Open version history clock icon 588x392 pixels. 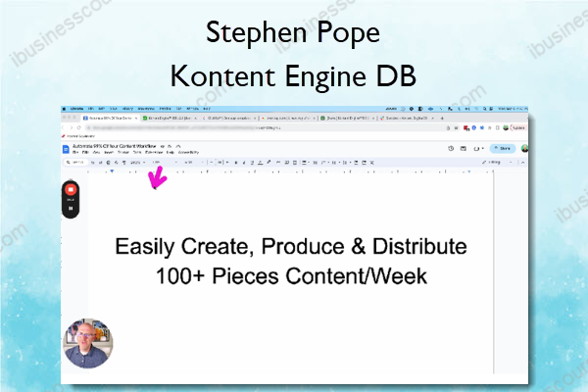point(450,148)
